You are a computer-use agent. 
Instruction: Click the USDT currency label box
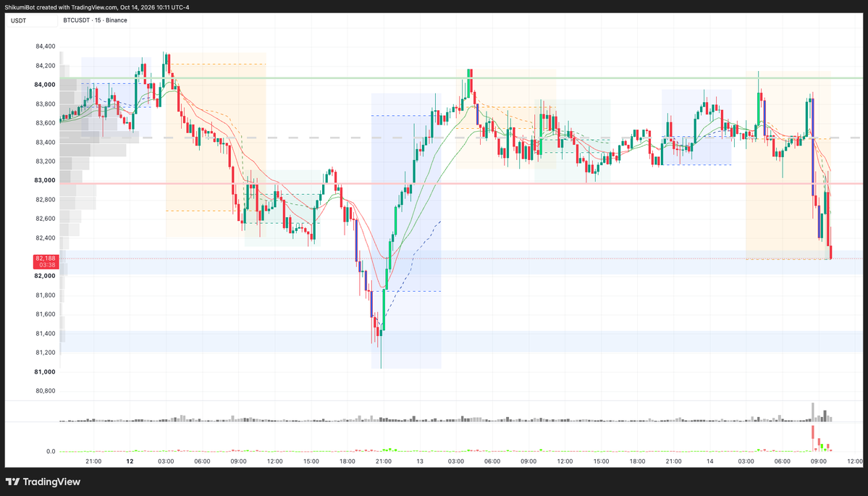[x=32, y=20]
